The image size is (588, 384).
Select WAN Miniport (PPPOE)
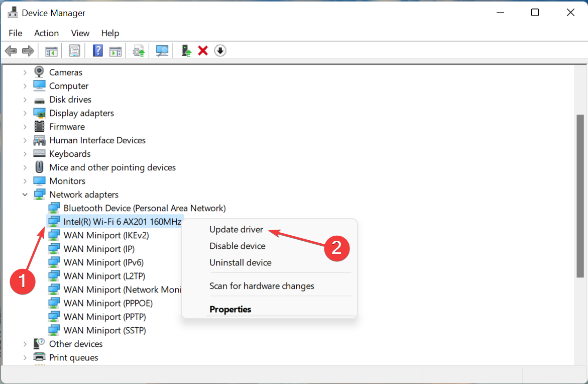click(108, 303)
